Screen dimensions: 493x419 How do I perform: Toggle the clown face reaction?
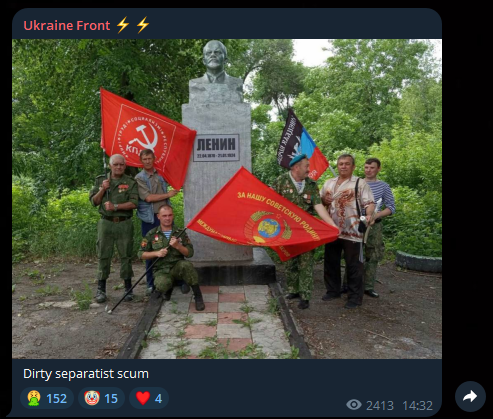(101, 398)
